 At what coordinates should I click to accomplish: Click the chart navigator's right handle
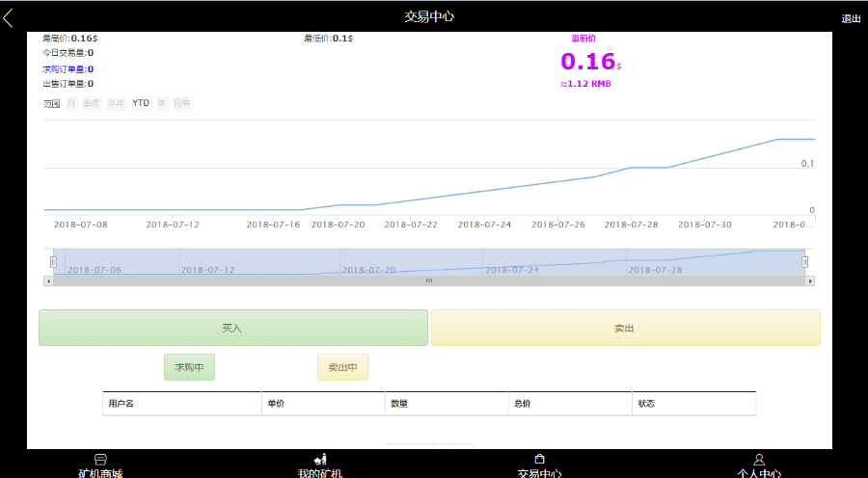pos(805,262)
